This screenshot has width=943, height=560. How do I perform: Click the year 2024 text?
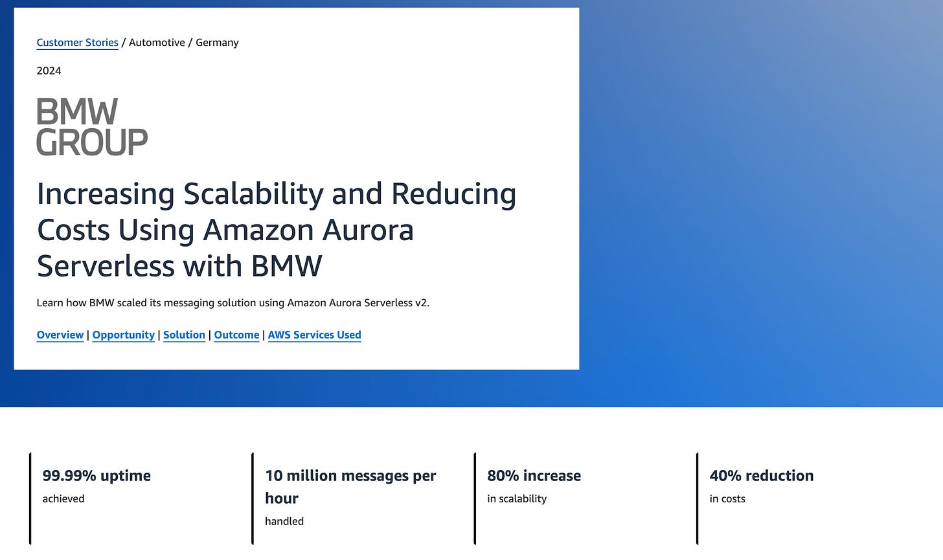tap(49, 71)
